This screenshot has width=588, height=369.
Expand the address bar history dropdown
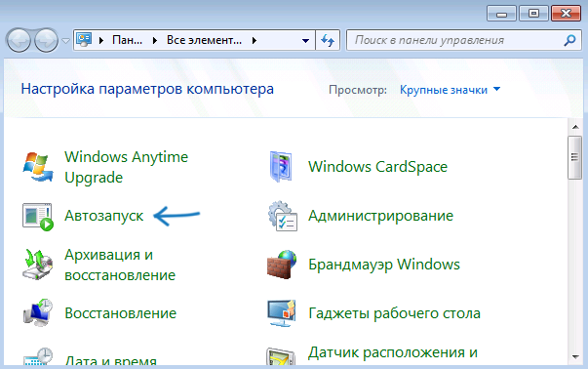(x=305, y=40)
